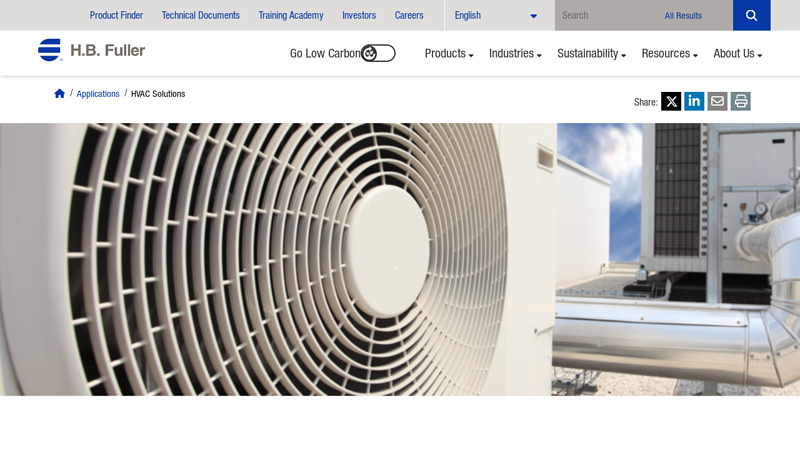Click the HVAC fan hero image
The width and height of the screenshot is (800, 450).
pos(400,259)
